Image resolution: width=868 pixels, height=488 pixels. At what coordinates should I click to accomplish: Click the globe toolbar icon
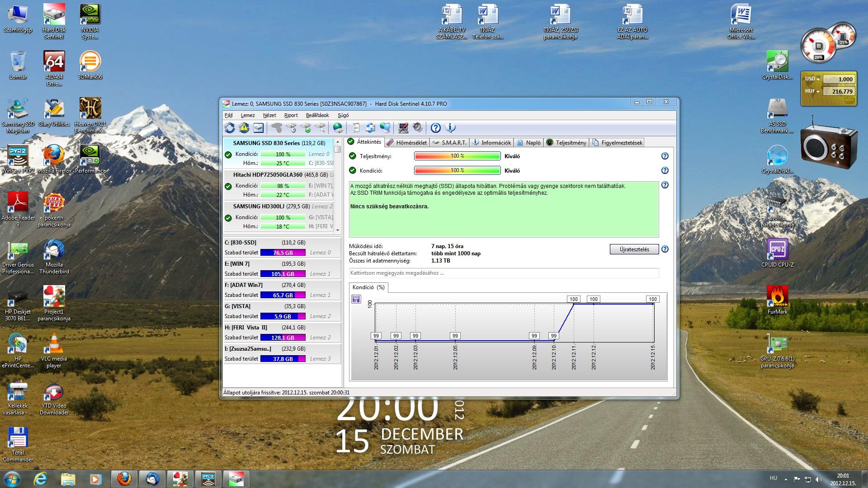click(x=338, y=128)
